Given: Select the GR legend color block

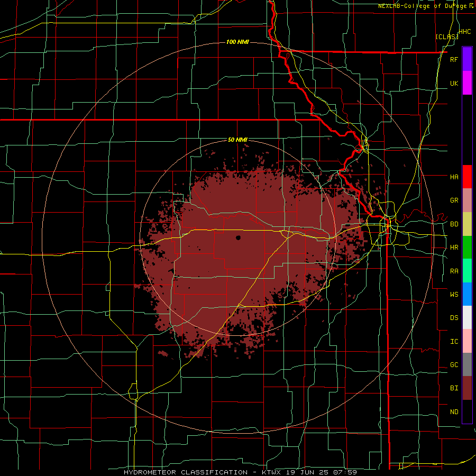Looking at the screenshot, I should [467, 200].
